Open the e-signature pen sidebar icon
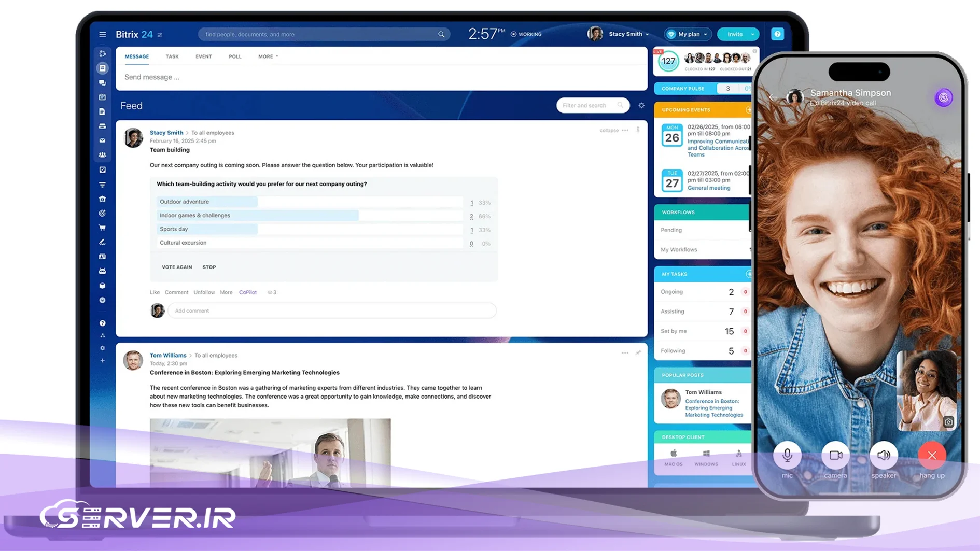This screenshot has height=551, width=980. 102,242
